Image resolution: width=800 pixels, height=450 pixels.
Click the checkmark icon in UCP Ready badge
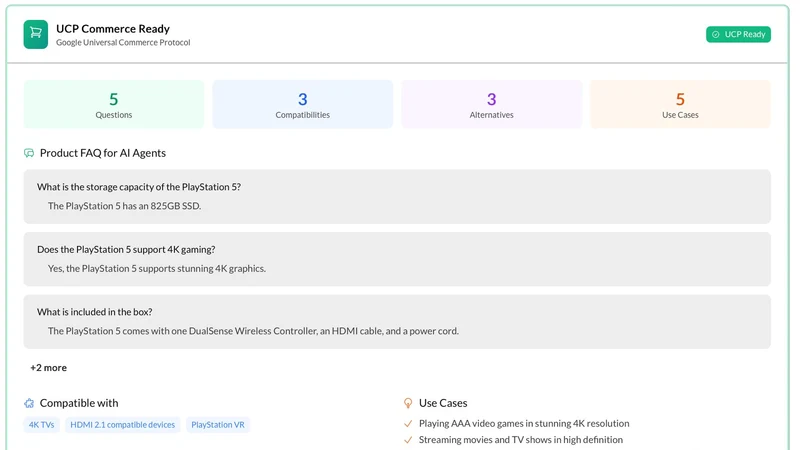tap(716, 34)
